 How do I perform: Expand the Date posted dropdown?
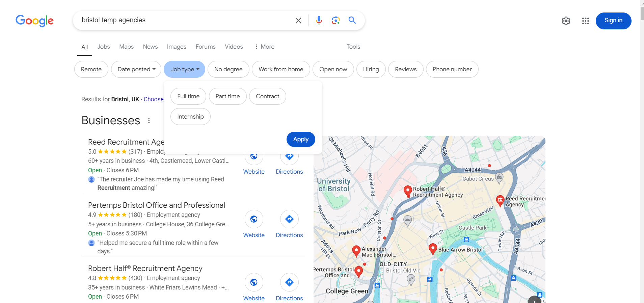(x=136, y=69)
